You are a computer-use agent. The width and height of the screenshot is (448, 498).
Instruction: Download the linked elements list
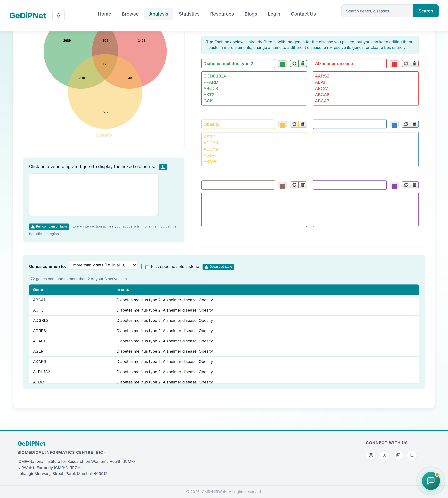pyautogui.click(x=163, y=167)
